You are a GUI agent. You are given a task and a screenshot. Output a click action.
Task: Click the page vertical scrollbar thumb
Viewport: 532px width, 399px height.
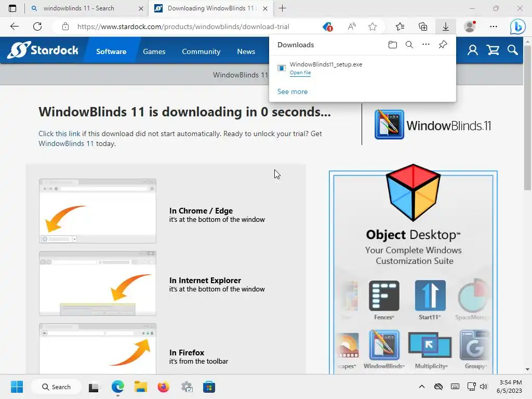point(527,117)
